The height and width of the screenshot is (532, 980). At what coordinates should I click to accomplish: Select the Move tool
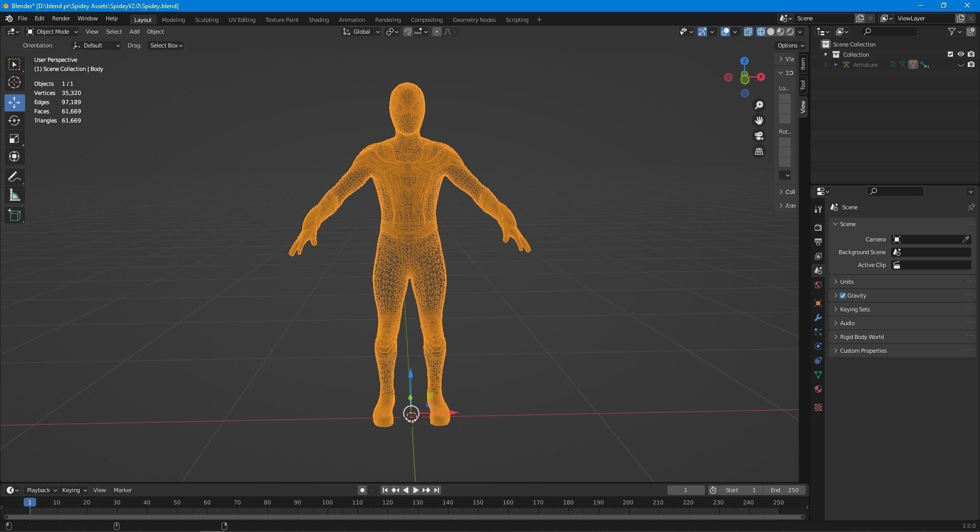click(x=14, y=103)
